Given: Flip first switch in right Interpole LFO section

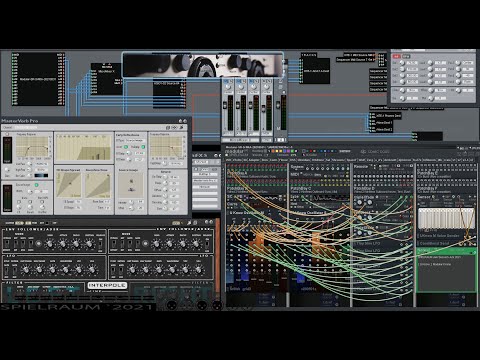Looking at the screenshot, I should [113, 270].
